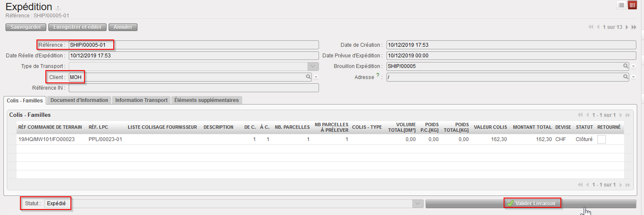Viewport: 644px width, 215px height.
Task: Open round arrow menu next to Client
Action: pyautogui.click(x=316, y=77)
